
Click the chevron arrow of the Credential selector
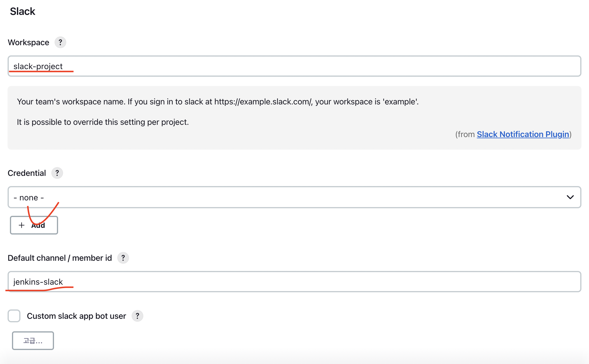[570, 197]
